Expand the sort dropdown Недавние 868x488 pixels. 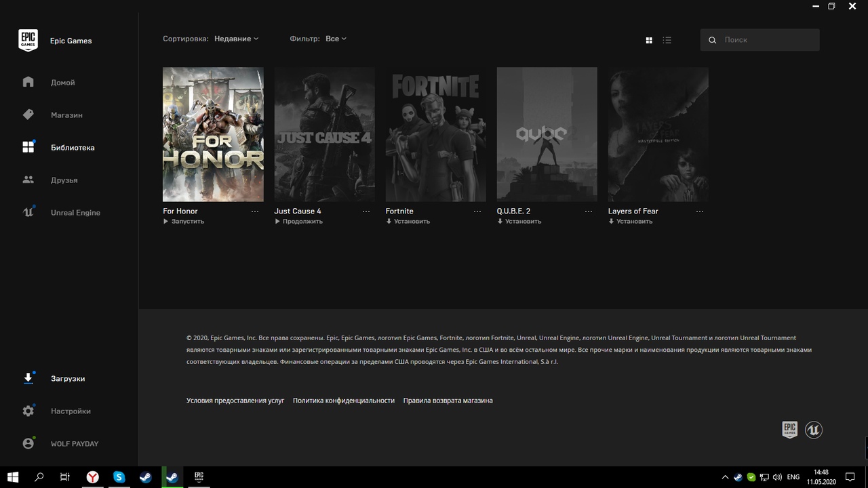tap(236, 39)
